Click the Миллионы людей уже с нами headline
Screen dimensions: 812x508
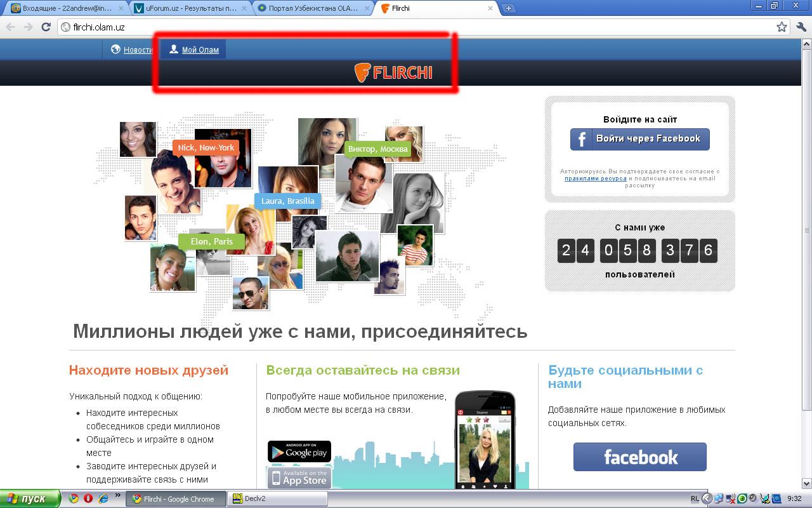point(300,331)
